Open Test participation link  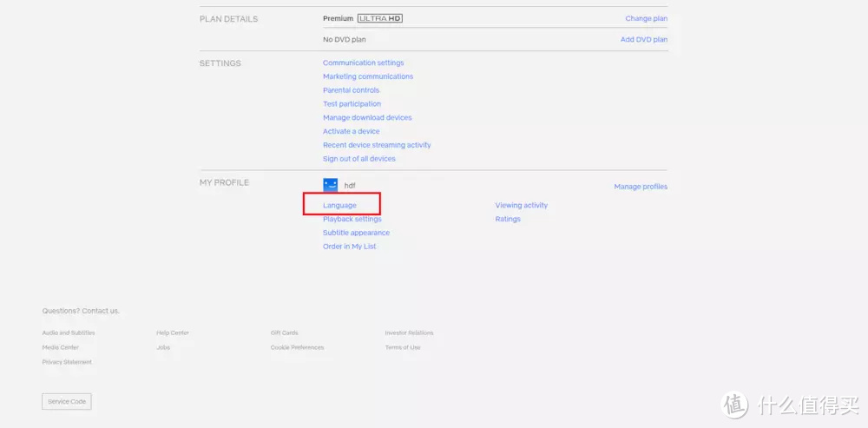pyautogui.click(x=352, y=103)
